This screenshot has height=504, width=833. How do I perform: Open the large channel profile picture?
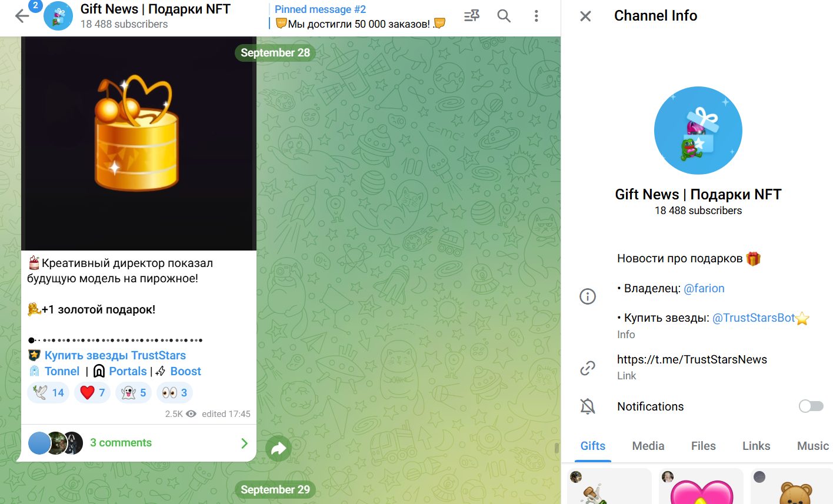point(698,131)
